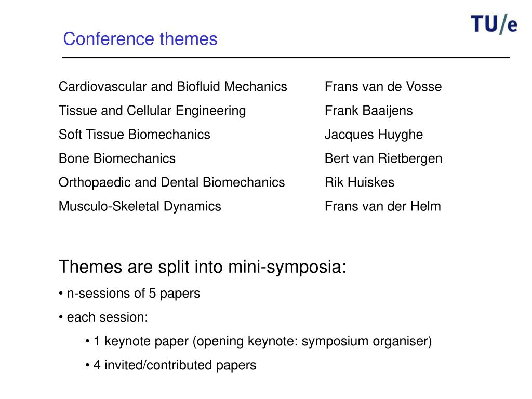Image resolution: width=532 pixels, height=399 pixels.
Task: Click the horizontal line under the title
Action: coord(286,58)
